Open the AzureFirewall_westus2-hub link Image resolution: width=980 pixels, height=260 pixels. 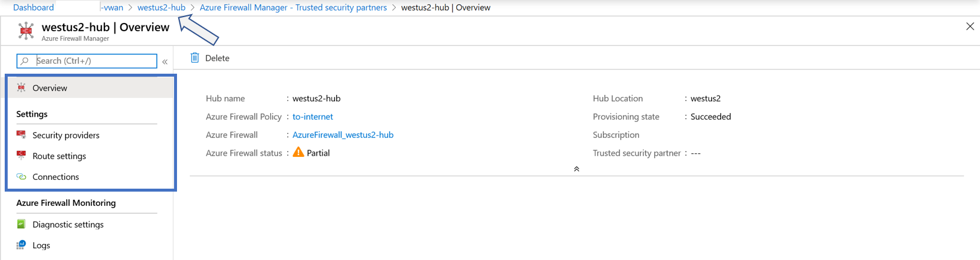[x=343, y=135]
